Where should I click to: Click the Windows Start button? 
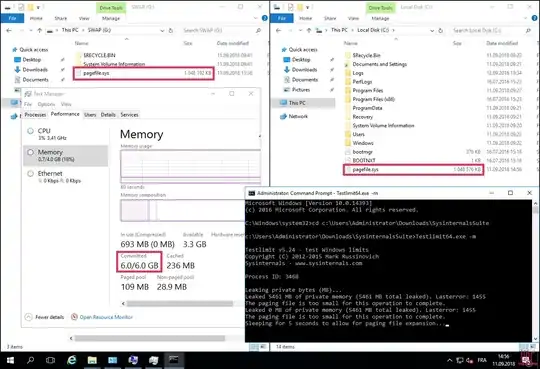10,360
